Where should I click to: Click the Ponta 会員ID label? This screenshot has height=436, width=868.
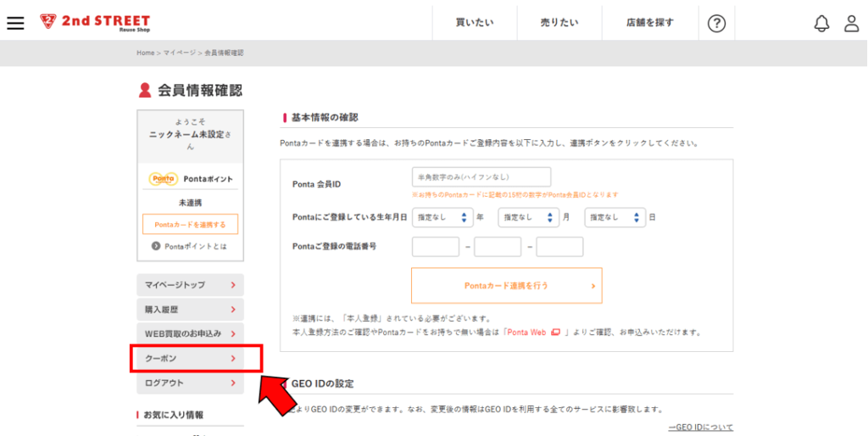(x=317, y=184)
